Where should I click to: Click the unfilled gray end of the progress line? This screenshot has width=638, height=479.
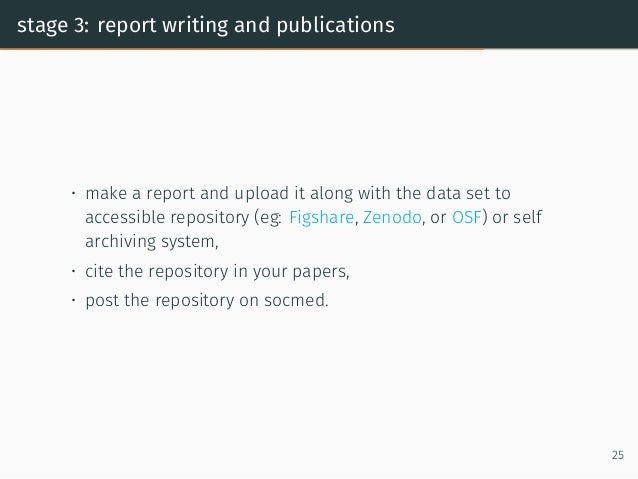tap(561, 49)
